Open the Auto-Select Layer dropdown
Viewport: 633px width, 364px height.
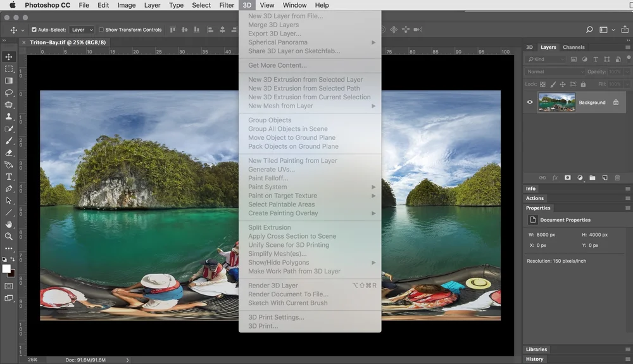[82, 30]
